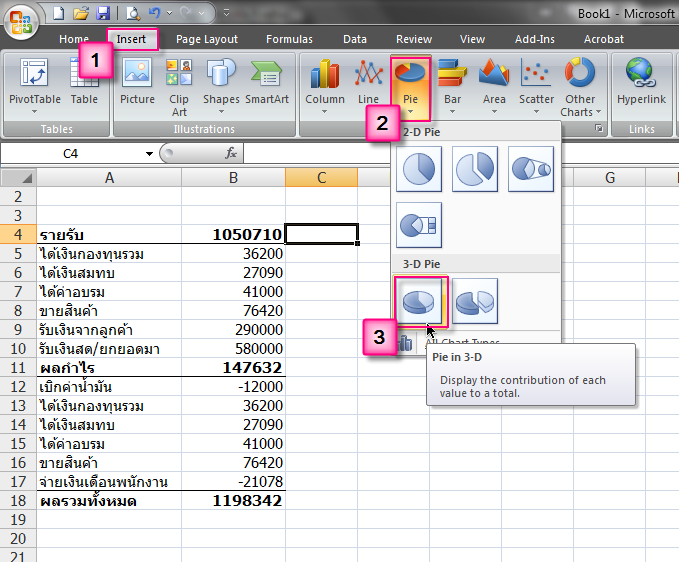Open the Scatter chart menu
This screenshot has height=562, width=679.
pyautogui.click(x=537, y=87)
